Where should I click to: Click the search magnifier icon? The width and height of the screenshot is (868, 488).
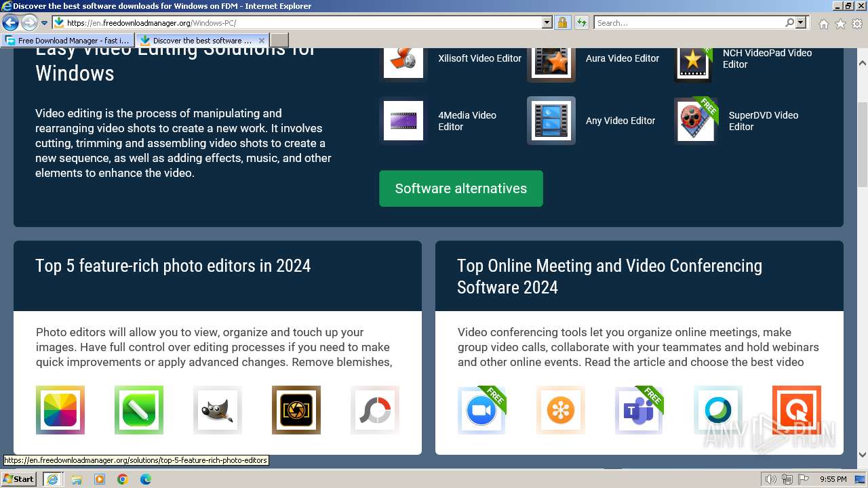coord(789,23)
